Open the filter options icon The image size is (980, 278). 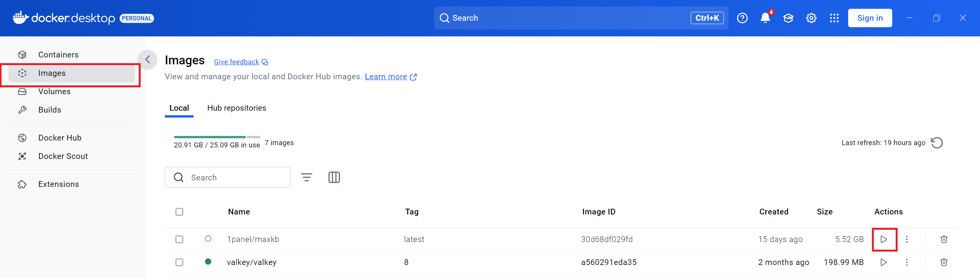click(x=307, y=177)
